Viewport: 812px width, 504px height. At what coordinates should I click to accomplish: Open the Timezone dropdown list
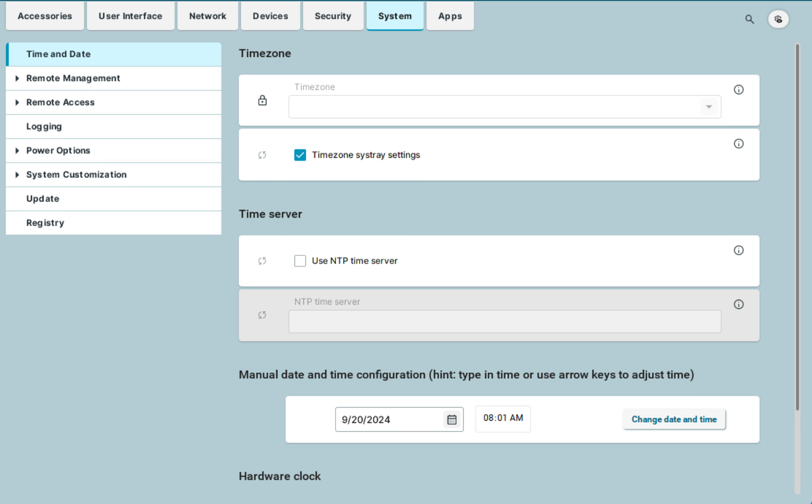pyautogui.click(x=709, y=107)
